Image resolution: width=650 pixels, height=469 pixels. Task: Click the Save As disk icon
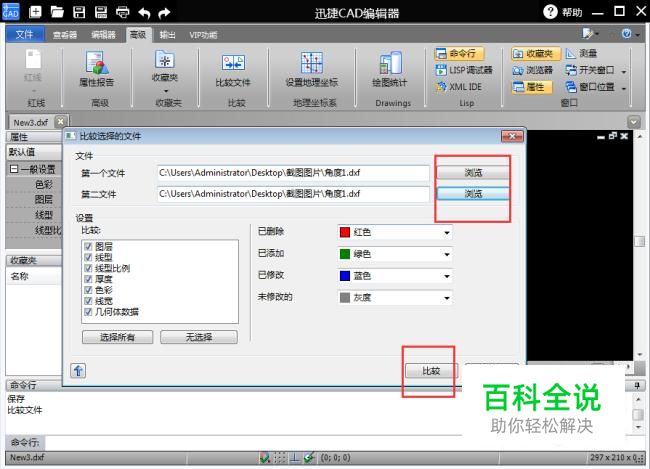(101, 12)
